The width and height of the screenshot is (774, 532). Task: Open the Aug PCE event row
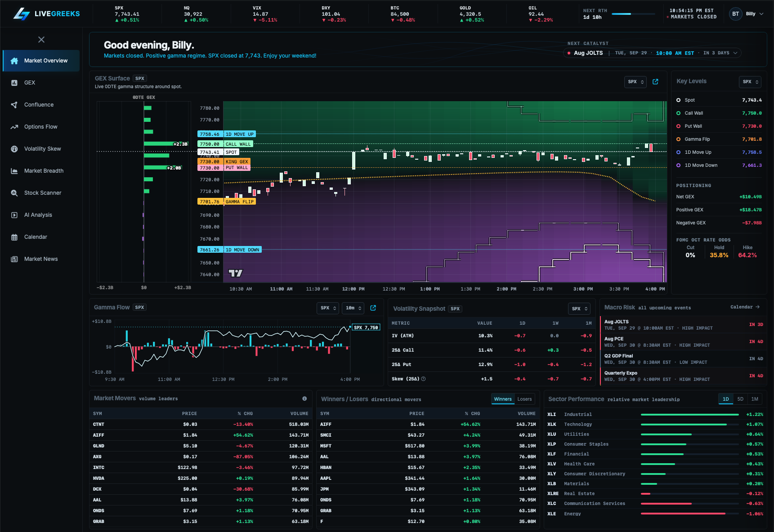pyautogui.click(x=684, y=342)
